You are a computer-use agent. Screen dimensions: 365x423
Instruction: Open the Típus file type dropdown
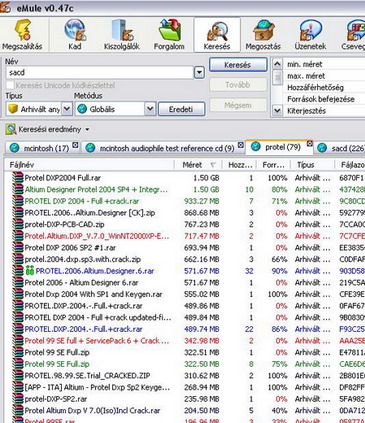[x=67, y=109]
